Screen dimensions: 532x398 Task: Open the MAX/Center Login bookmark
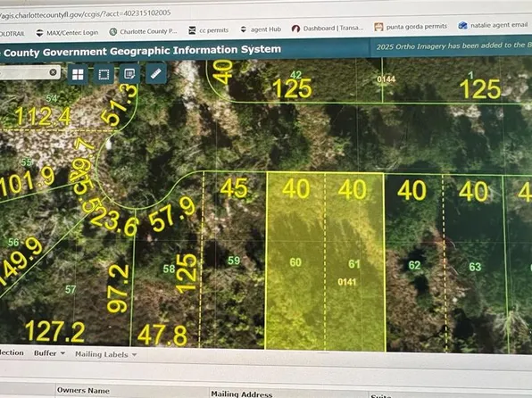67,33
